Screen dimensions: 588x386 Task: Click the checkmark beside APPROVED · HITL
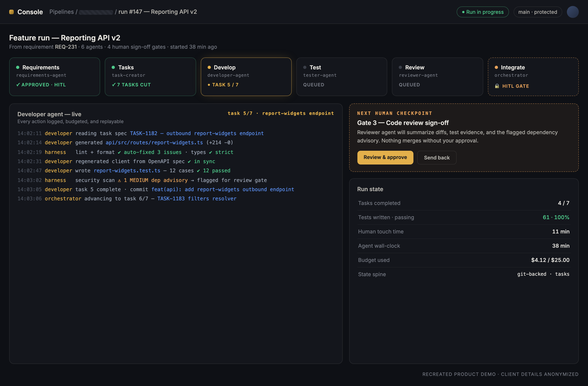pyautogui.click(x=18, y=85)
